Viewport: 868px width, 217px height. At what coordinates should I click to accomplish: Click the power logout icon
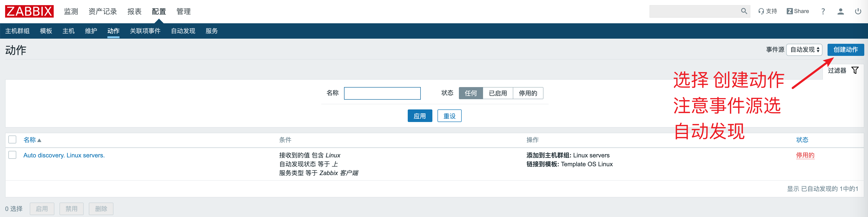pyautogui.click(x=858, y=11)
